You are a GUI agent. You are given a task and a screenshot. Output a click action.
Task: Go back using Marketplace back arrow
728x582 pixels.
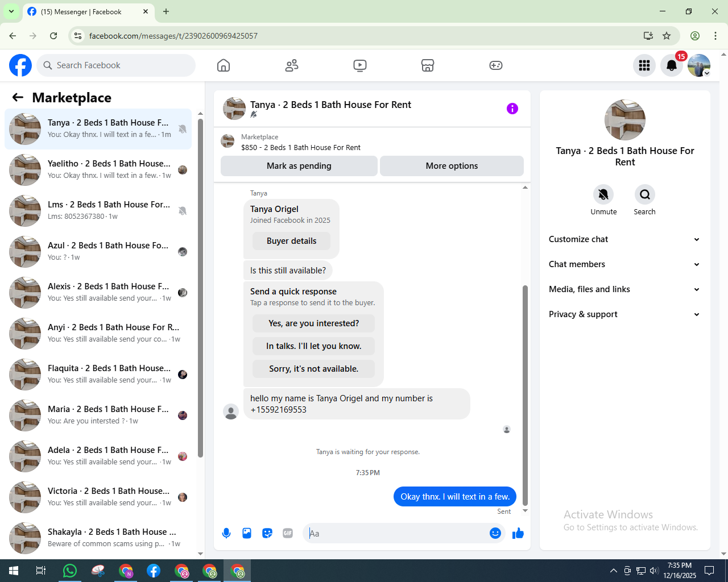pos(18,97)
